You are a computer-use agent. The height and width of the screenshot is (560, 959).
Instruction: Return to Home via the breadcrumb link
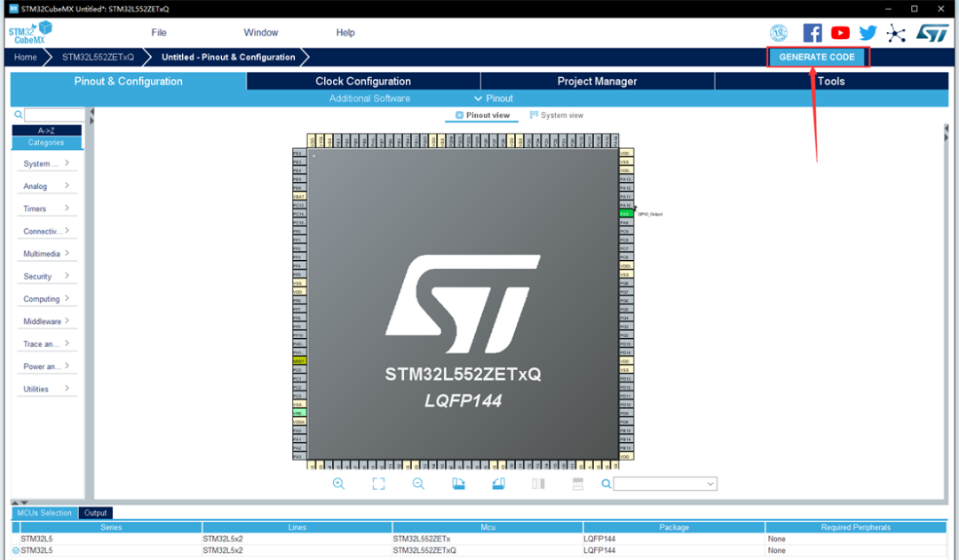24,56
